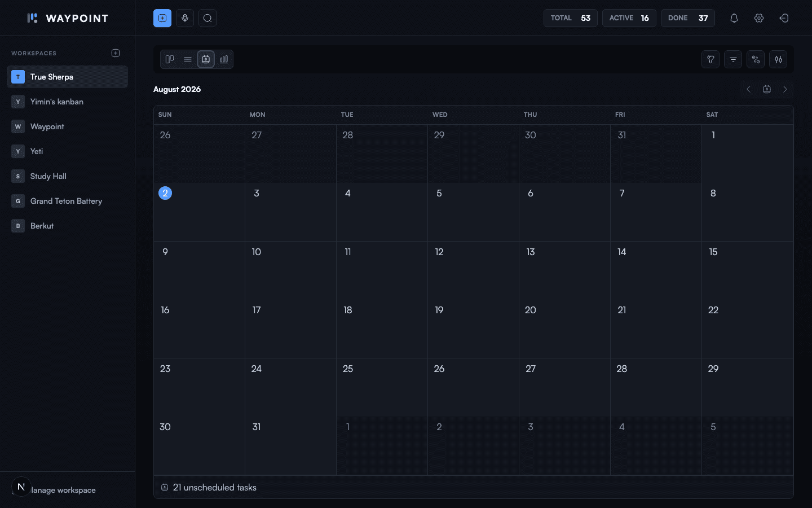Screen dimensions: 812x508
Task: Select August 6 on the calendar
Action: coord(564,212)
